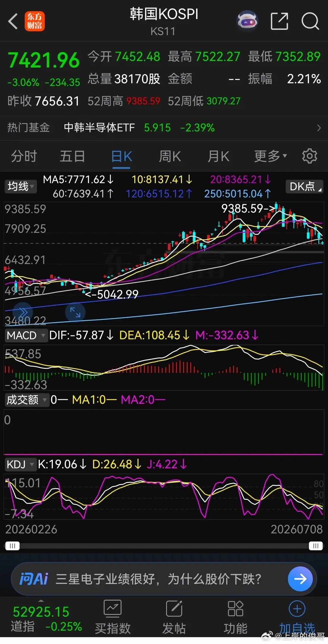Share the page via the share icon

tap(280, 21)
